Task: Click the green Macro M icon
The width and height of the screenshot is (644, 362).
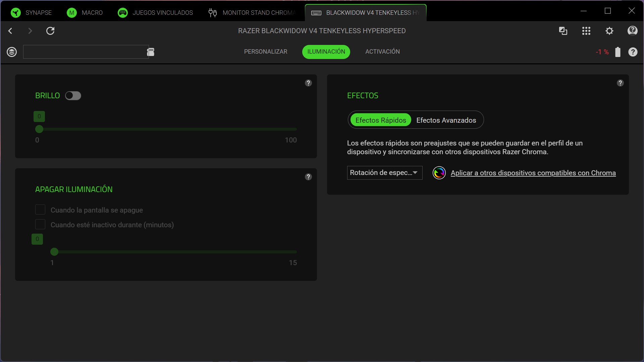Action: [x=71, y=13]
